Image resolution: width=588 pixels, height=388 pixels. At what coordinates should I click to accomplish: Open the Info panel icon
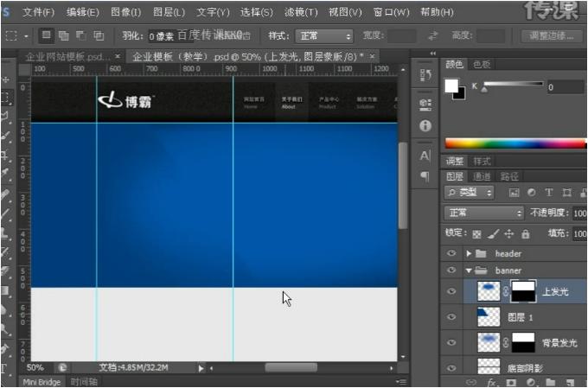[x=425, y=126]
